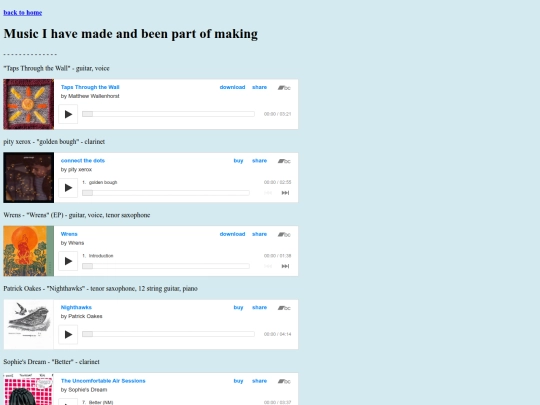Viewport: 540px width, 405px height.
Task: Open Taps Through the Wall title link
Action: pyautogui.click(x=90, y=87)
